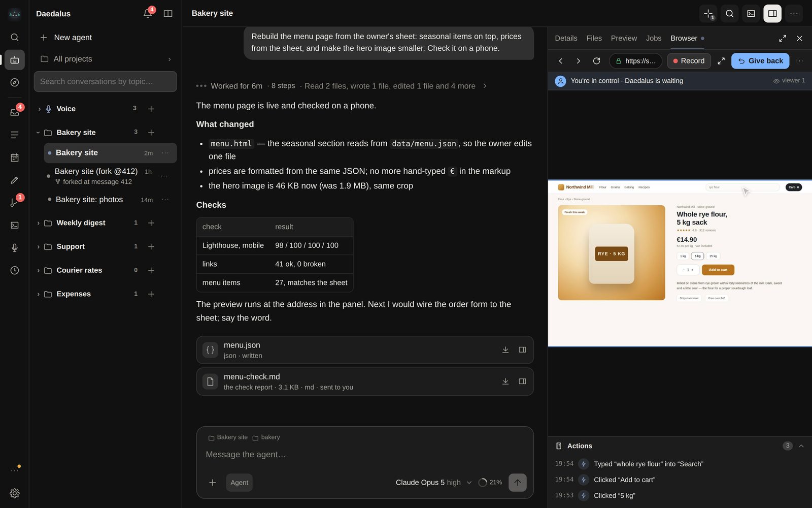Click Add to cart in the preview

point(718,270)
